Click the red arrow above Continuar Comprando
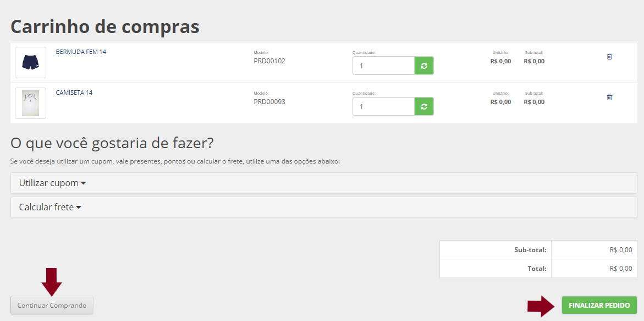Screen dimensions: 644x321 (52, 281)
